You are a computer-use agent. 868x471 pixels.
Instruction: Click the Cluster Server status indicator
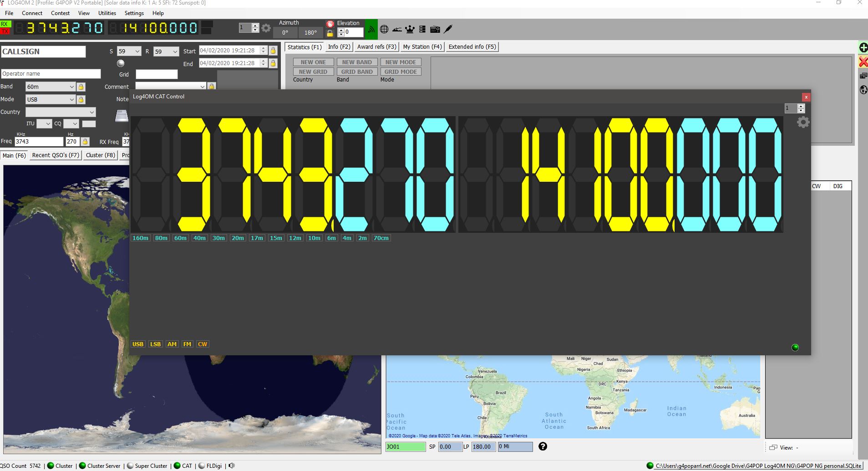point(82,466)
